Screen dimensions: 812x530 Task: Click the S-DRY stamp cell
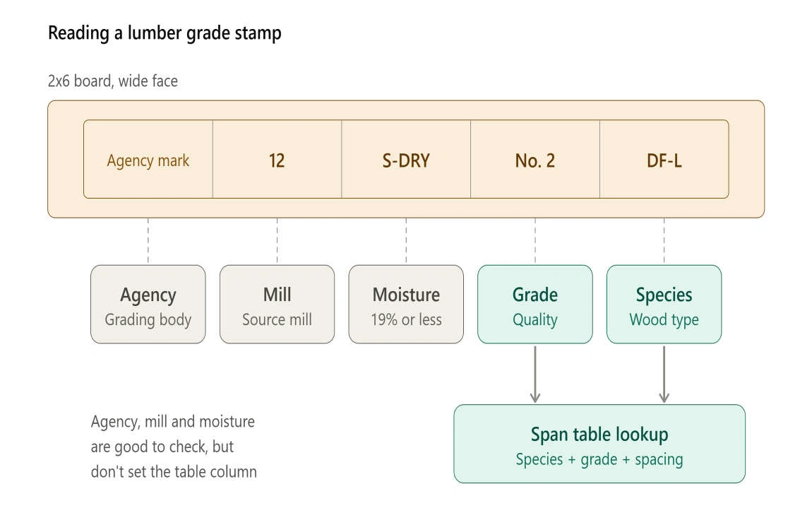click(406, 160)
